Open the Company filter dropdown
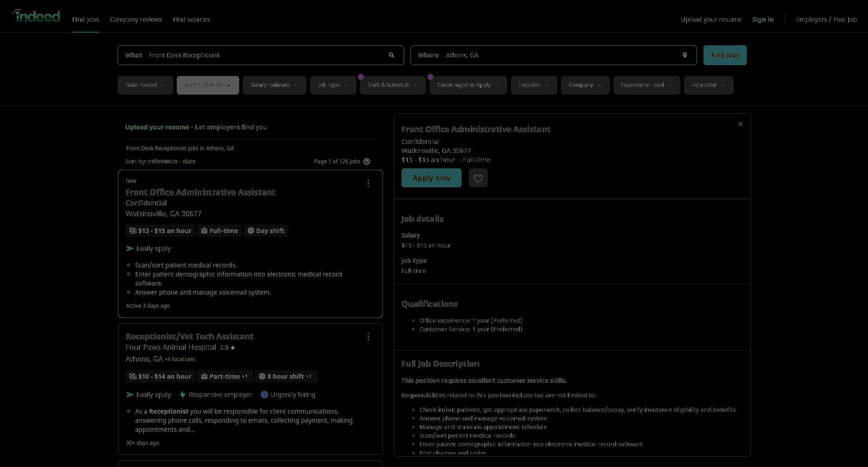Image resolution: width=868 pixels, height=467 pixels. (585, 85)
